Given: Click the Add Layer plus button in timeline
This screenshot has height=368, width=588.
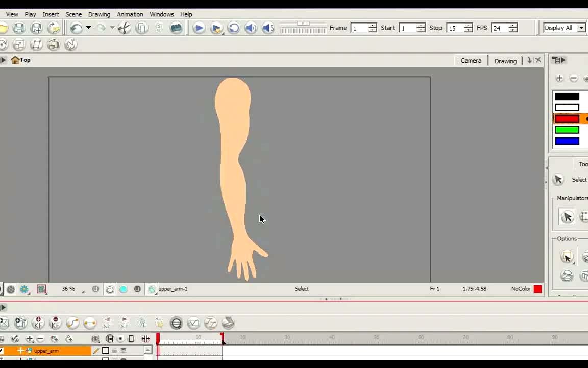Looking at the screenshot, I should click(29, 339).
